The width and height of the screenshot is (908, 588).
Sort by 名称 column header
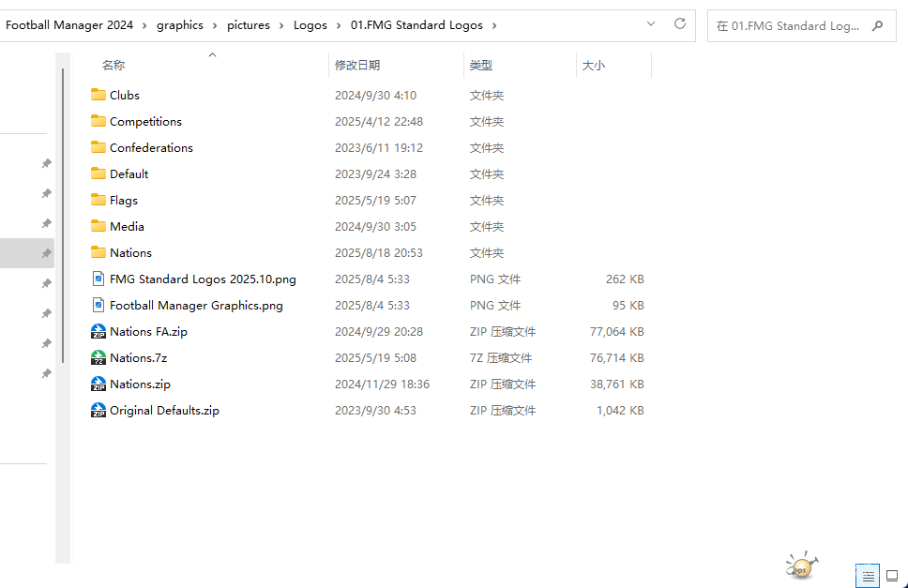click(x=113, y=66)
